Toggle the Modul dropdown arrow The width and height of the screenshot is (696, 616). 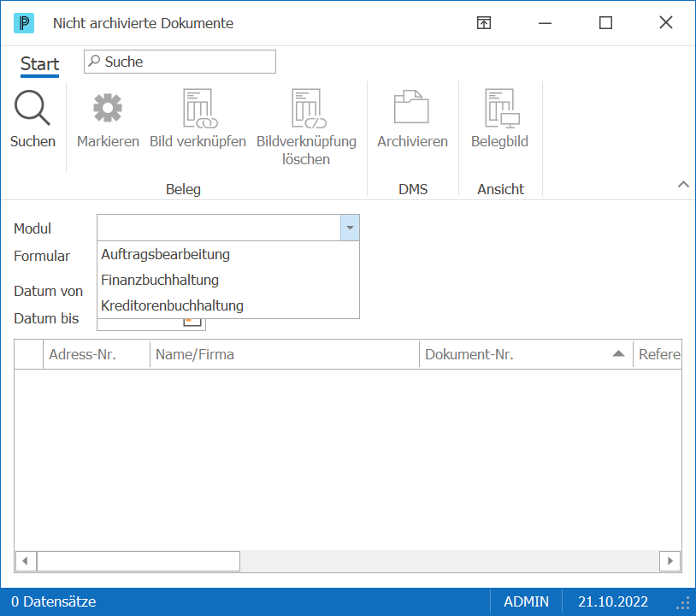[350, 228]
